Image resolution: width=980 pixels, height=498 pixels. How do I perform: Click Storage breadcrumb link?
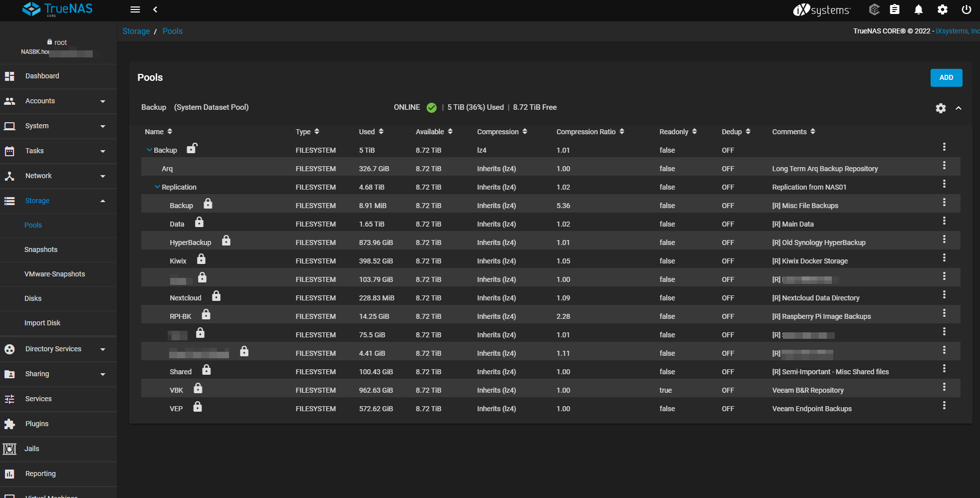[x=136, y=31]
